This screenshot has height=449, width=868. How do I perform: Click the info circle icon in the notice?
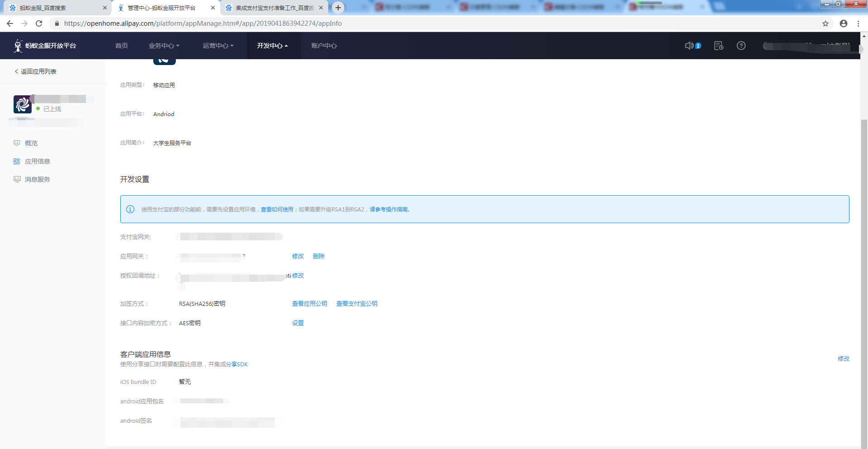tap(130, 209)
